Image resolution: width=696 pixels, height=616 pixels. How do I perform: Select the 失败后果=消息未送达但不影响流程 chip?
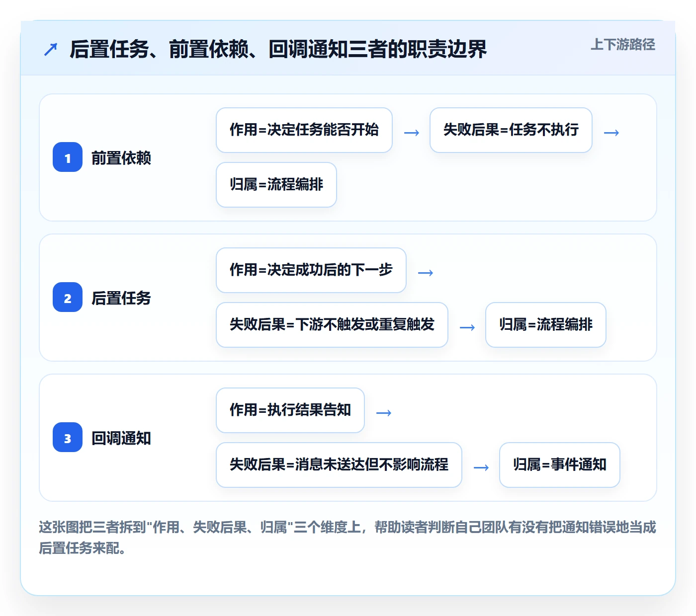tap(339, 465)
